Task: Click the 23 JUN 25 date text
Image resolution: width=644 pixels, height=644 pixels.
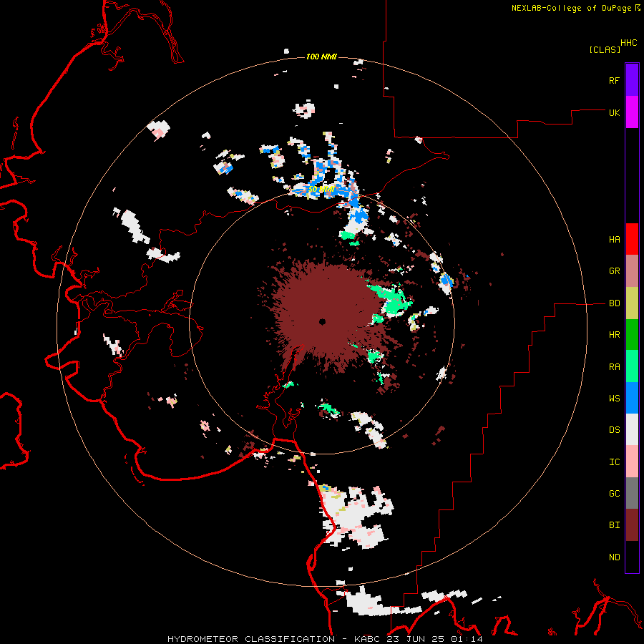Action: pos(418,639)
